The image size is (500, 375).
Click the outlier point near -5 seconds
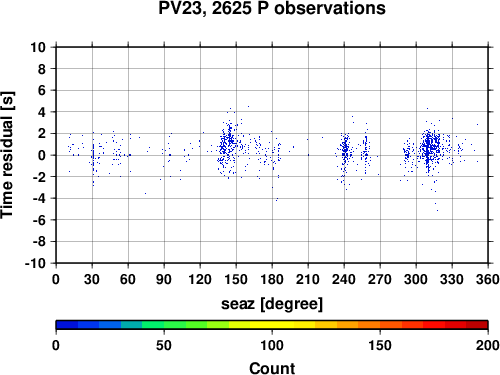[437, 210]
